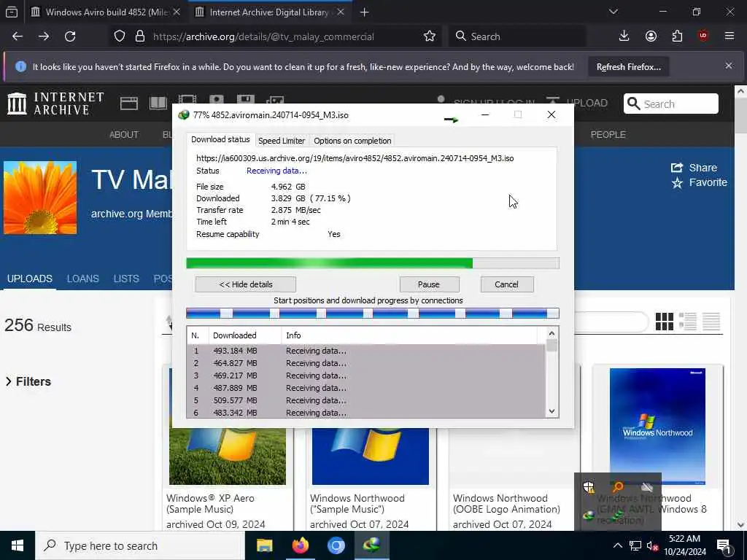This screenshot has height=560, width=747.
Task: Open the Texts book icon
Action: coord(158,103)
